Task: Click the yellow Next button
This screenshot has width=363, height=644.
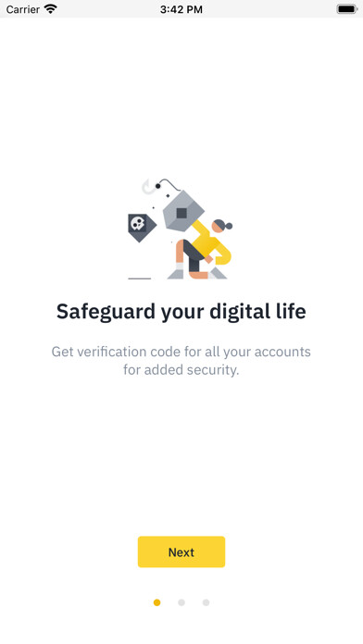Action: pos(181,551)
